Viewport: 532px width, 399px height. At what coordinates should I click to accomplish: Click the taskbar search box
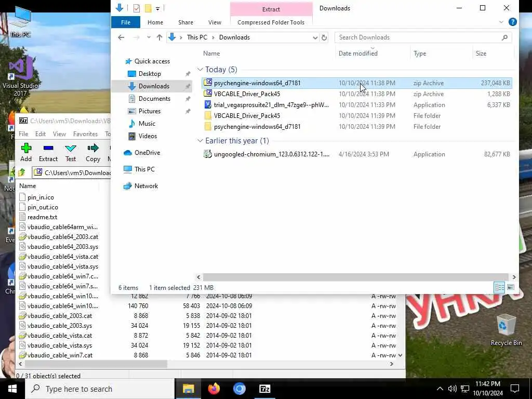(x=100, y=389)
